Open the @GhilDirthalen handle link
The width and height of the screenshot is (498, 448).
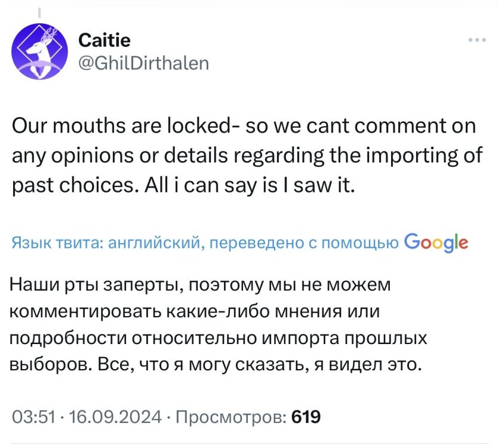[144, 62]
